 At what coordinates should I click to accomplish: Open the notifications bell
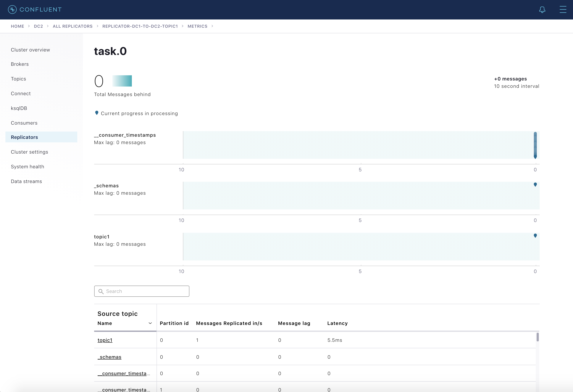point(542,10)
